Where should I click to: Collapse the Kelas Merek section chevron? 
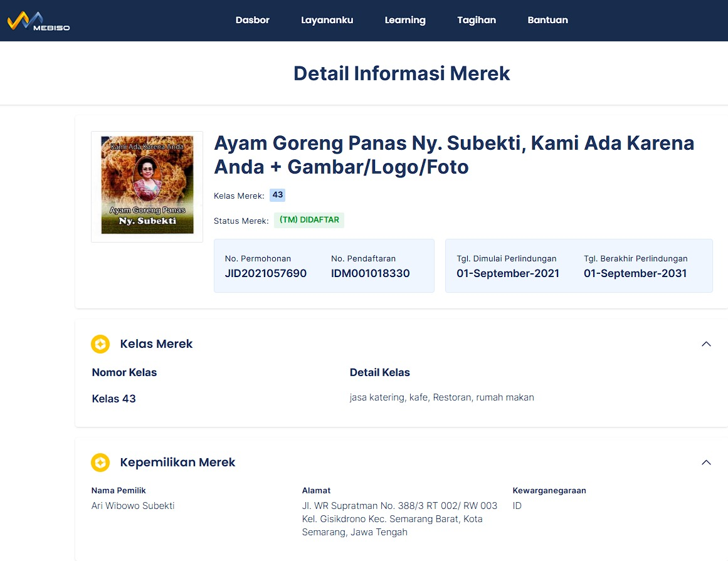[x=706, y=344]
